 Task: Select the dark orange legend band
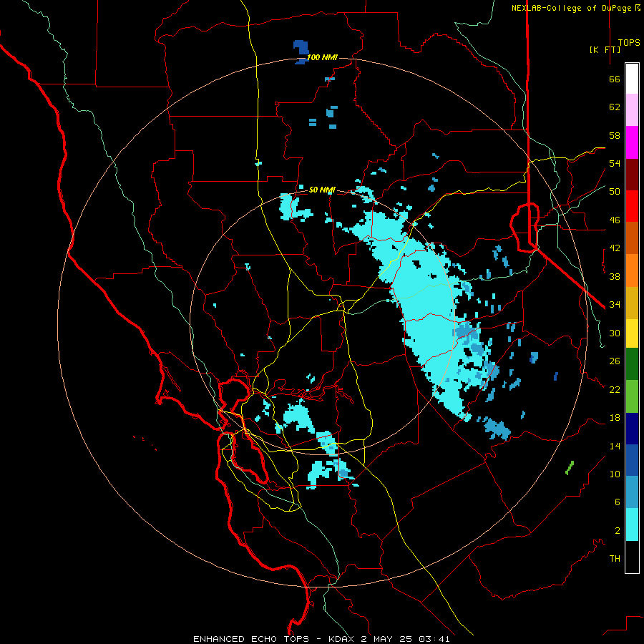(632, 238)
